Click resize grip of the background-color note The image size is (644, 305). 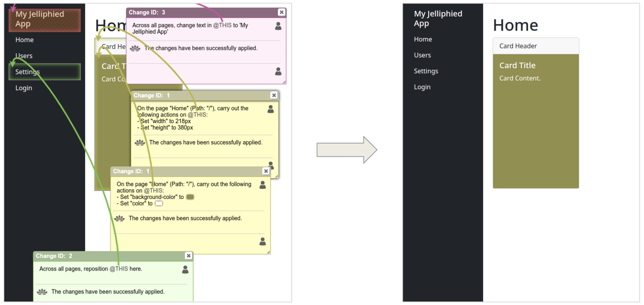[x=268, y=252]
